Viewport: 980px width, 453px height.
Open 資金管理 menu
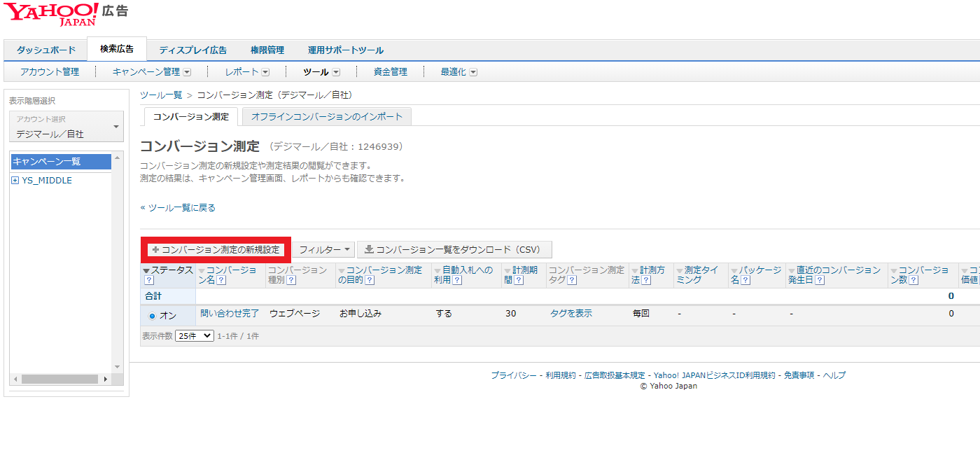tap(391, 72)
